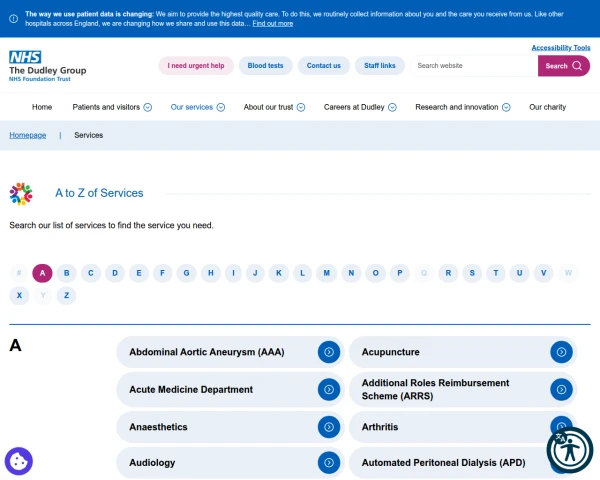The height and width of the screenshot is (480, 600).
Task: Open the Blood tests link
Action: 265,66
